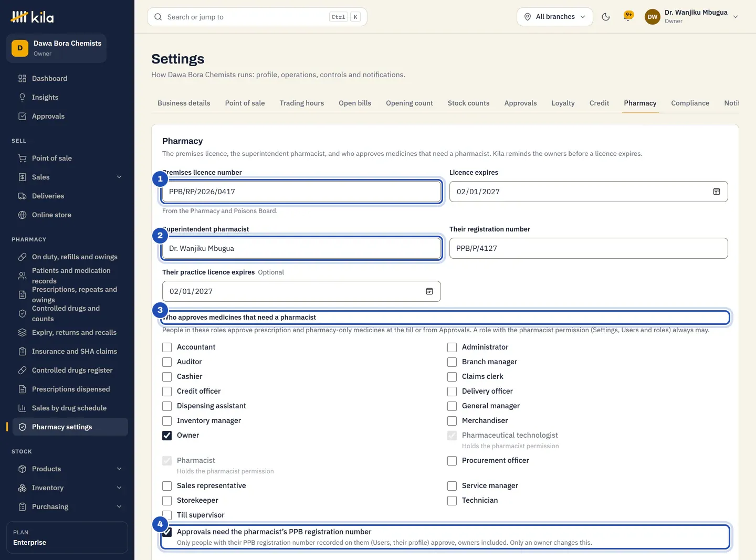Toggle Approvals need PPB registration number
Screen dimensions: 756x560
[167, 532]
